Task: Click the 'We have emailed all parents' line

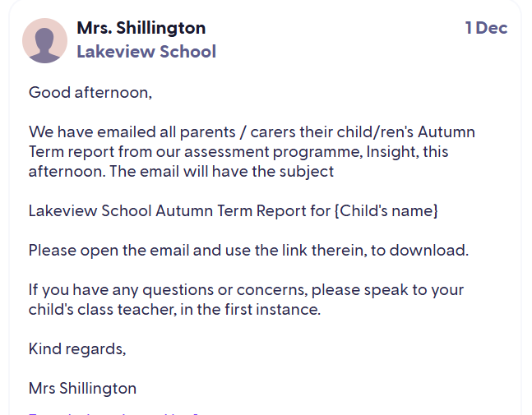Action: [x=164, y=131]
